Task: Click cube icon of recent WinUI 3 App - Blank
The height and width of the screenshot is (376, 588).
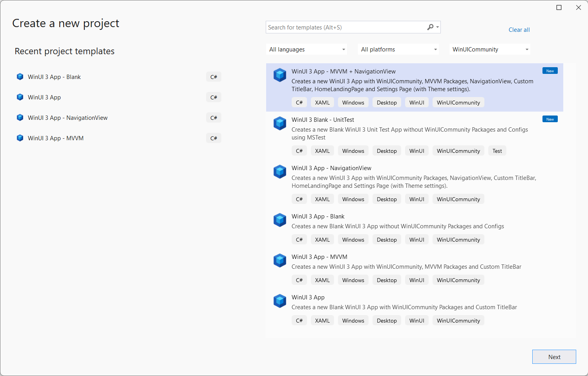Action: [20, 77]
